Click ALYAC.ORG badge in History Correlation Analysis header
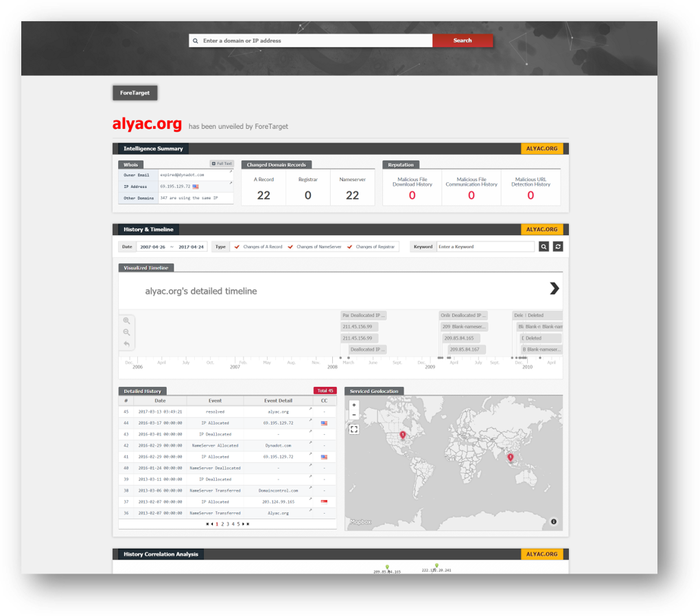This screenshot has width=700, height=616. (x=541, y=554)
